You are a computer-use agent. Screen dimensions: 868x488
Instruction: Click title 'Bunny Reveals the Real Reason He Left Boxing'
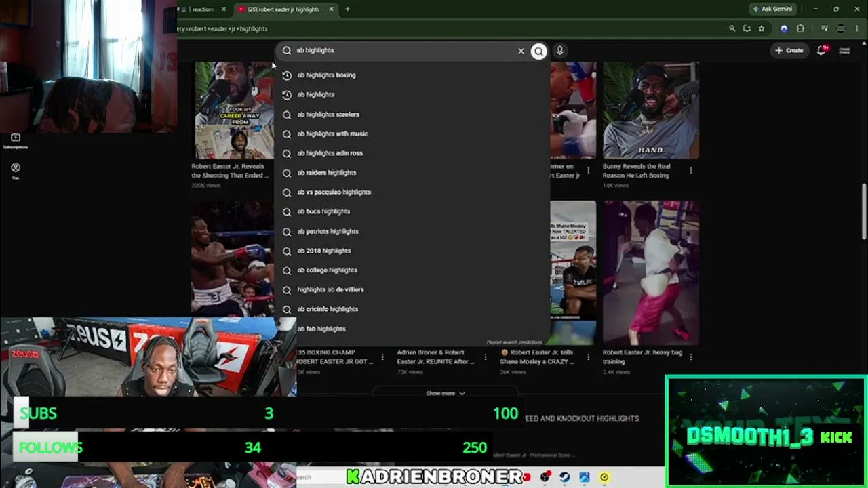tap(636, 171)
